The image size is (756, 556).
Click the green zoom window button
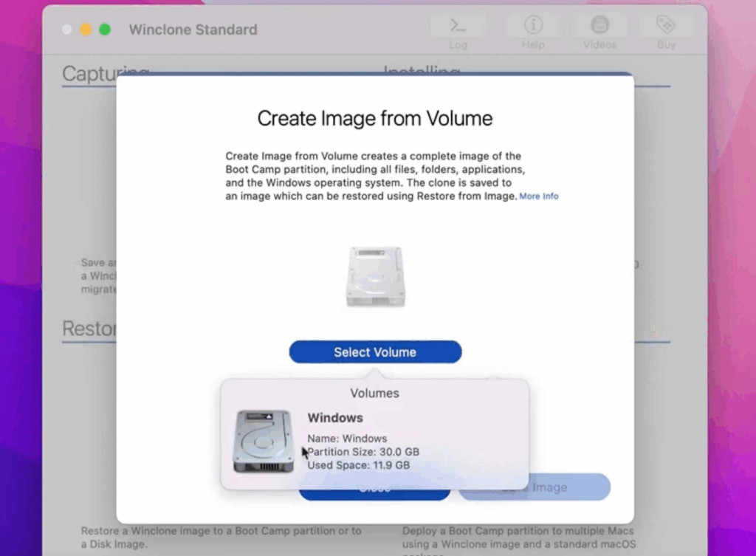pos(105,30)
